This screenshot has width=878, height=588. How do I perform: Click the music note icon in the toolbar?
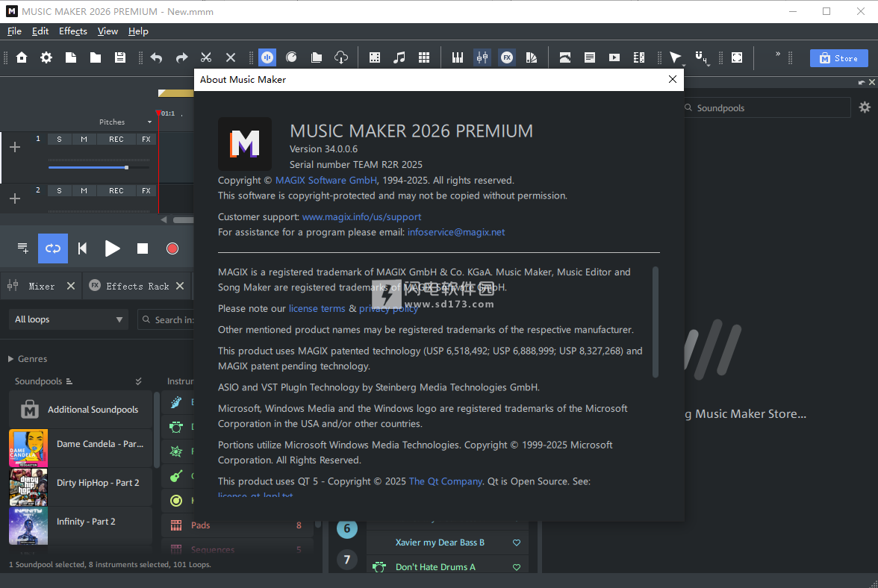(399, 57)
